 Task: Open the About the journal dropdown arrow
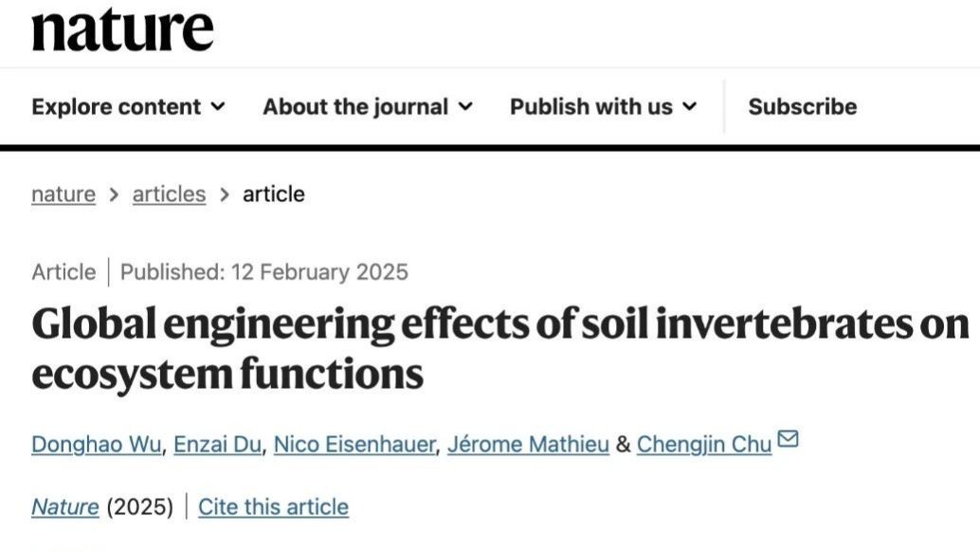[465, 106]
